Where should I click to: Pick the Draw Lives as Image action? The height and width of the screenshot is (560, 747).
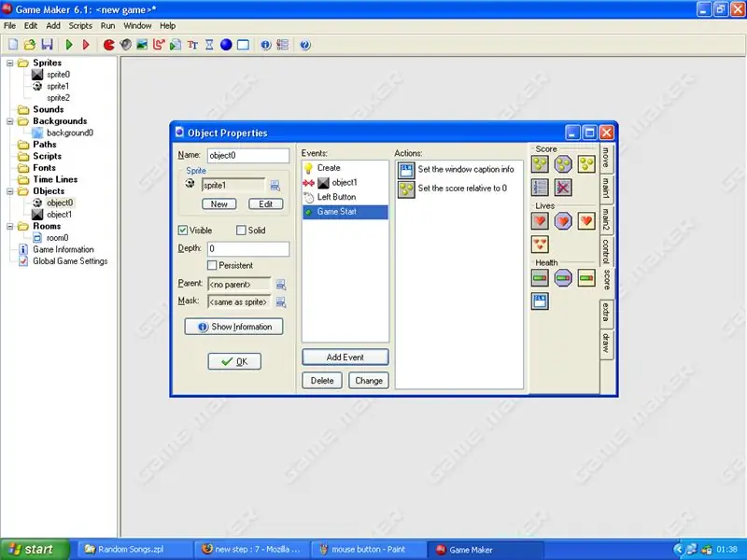tap(540, 245)
